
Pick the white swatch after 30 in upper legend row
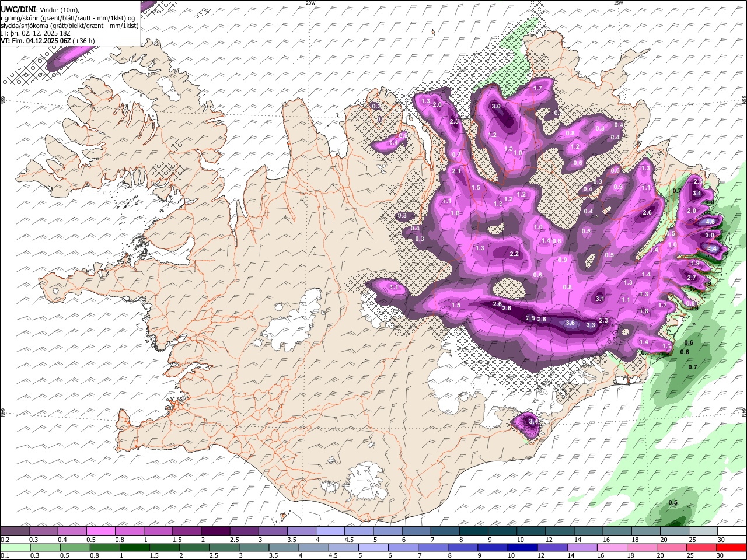731,531
